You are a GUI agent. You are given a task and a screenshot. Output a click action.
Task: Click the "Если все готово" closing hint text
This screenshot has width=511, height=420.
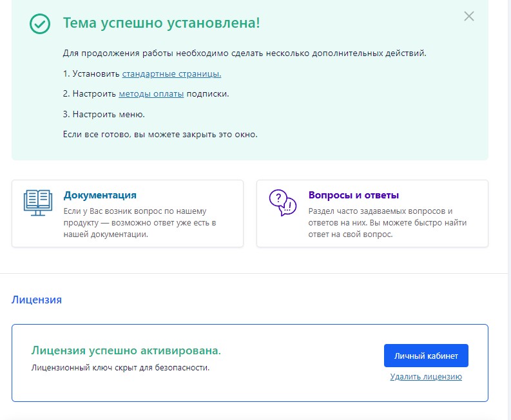click(x=160, y=134)
